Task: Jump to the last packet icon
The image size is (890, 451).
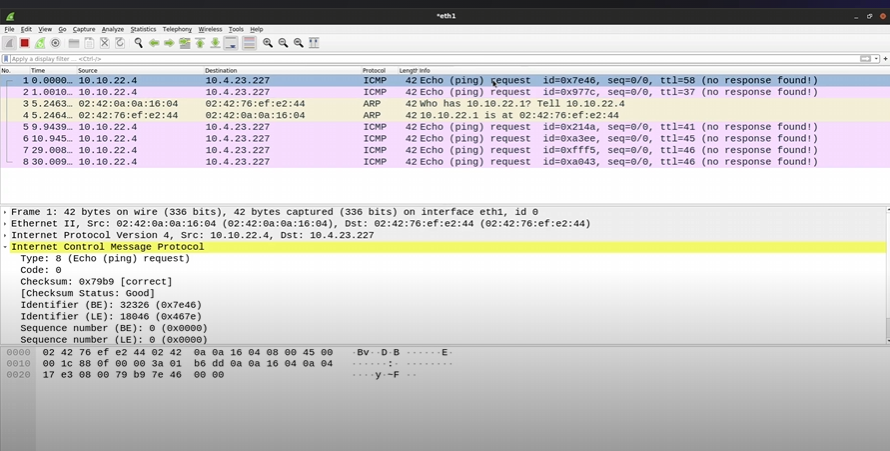Action: [x=215, y=43]
